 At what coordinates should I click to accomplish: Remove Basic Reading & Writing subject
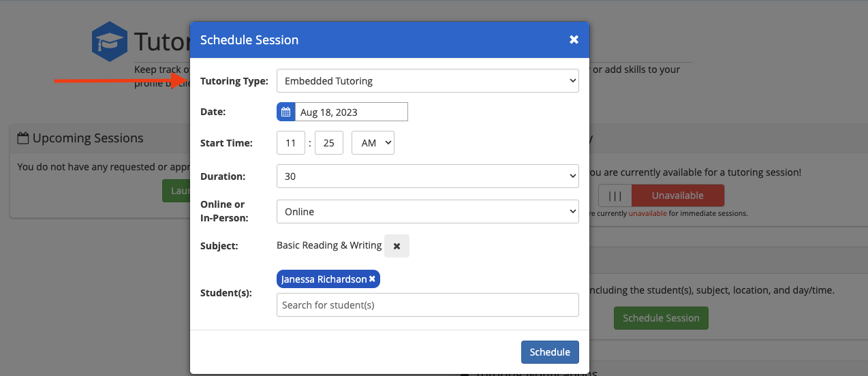click(x=397, y=246)
